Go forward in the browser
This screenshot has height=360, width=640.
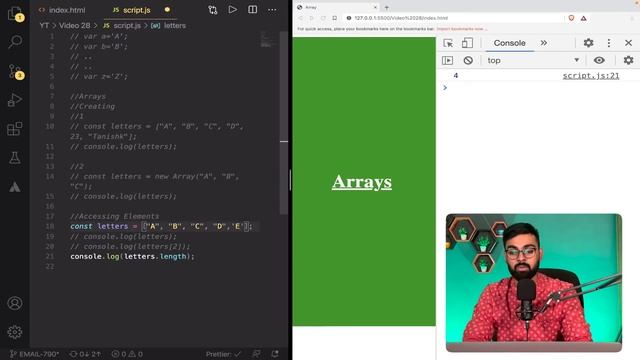311,18
